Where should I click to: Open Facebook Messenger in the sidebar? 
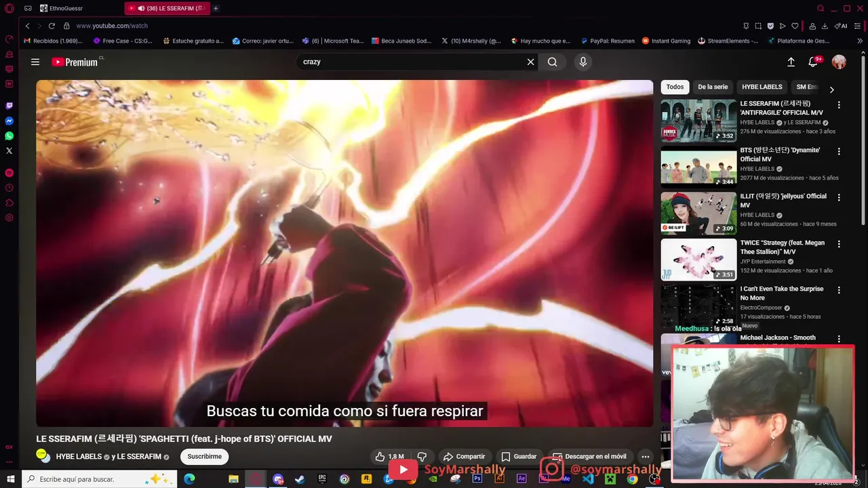coord(9,121)
